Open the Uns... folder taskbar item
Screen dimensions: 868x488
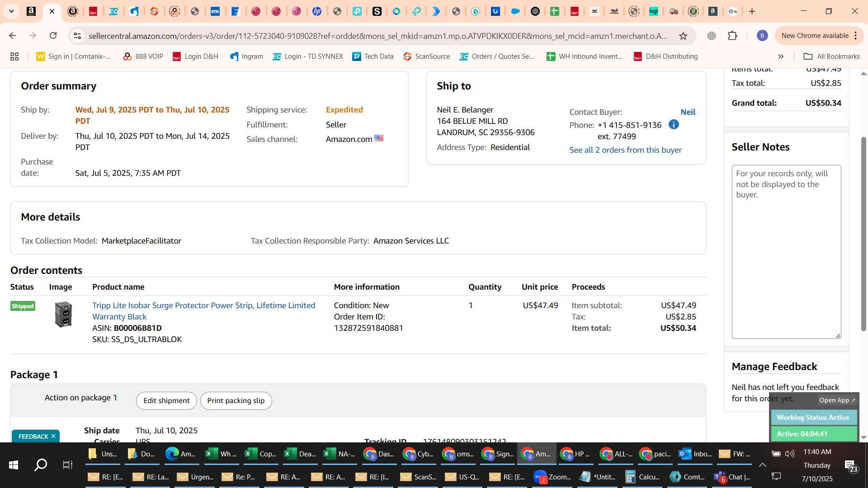coord(102,454)
